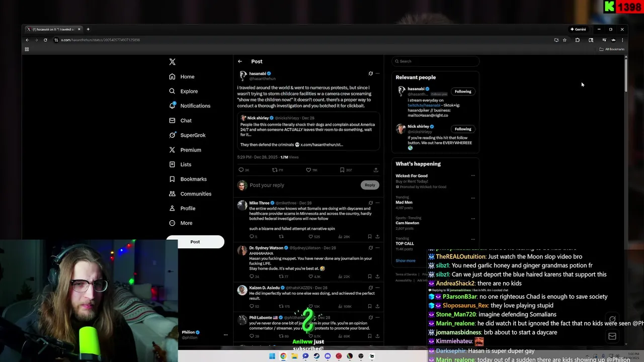Click Grok icon on Mike Three's reply
The height and width of the screenshot is (362, 644).
coord(371,203)
